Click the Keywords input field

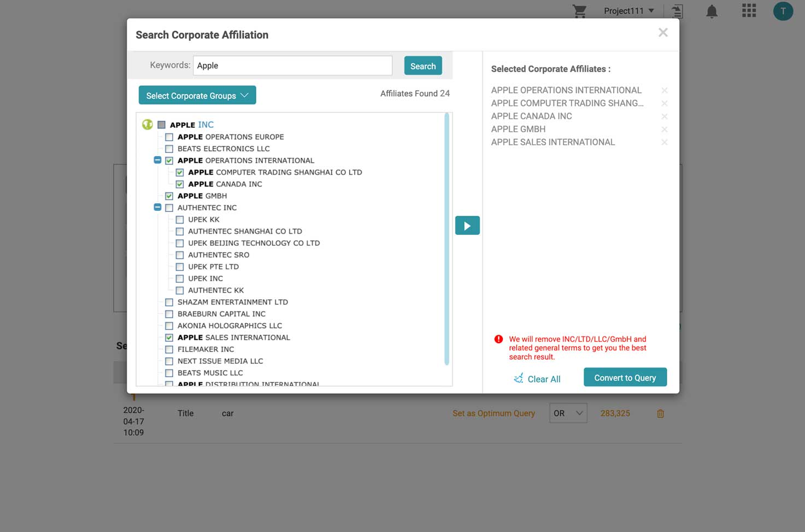(x=292, y=66)
